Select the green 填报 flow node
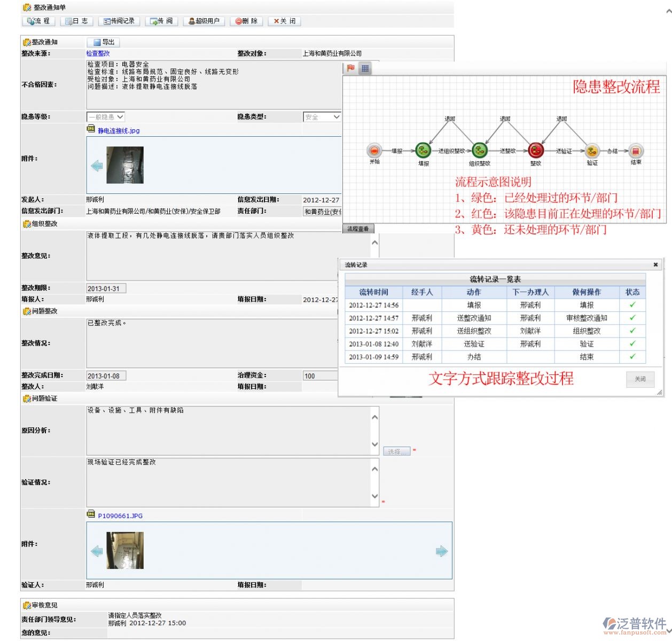Screen dimensions: 672x641 pos(423,151)
